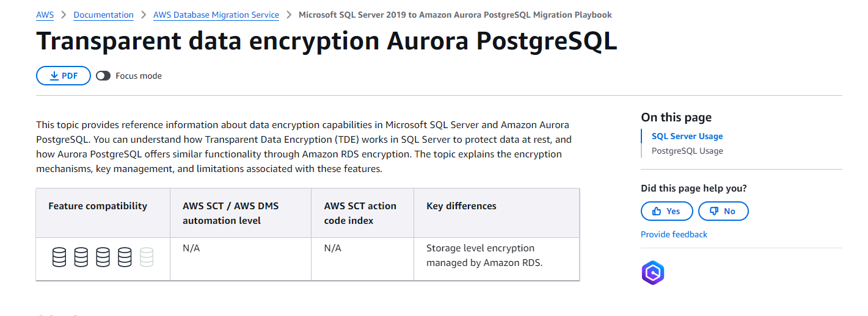Click the first database compatibility icon

click(x=59, y=257)
